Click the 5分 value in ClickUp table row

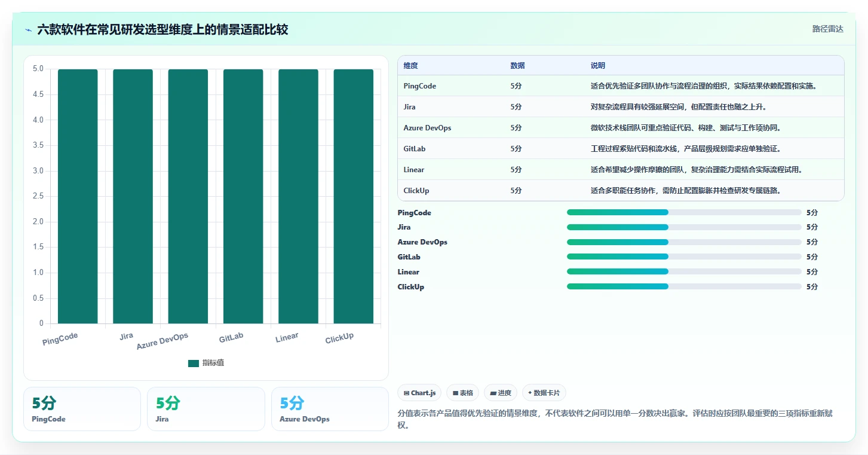point(516,191)
